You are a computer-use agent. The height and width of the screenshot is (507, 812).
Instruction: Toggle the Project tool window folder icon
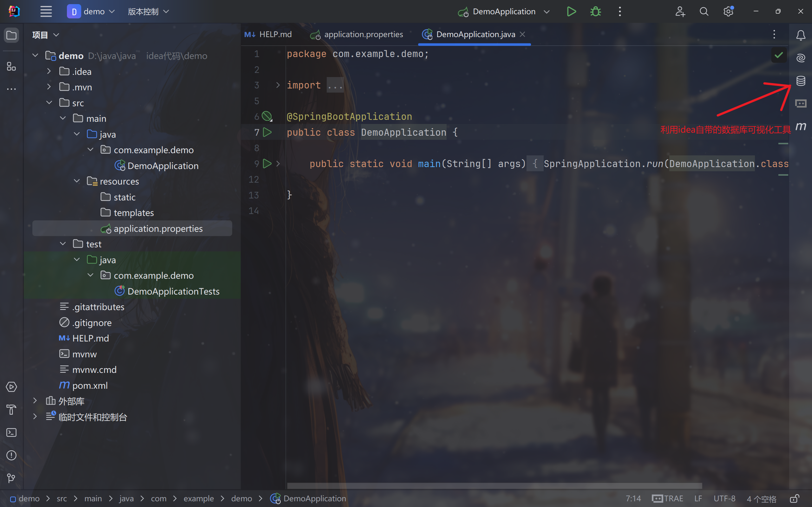(11, 35)
